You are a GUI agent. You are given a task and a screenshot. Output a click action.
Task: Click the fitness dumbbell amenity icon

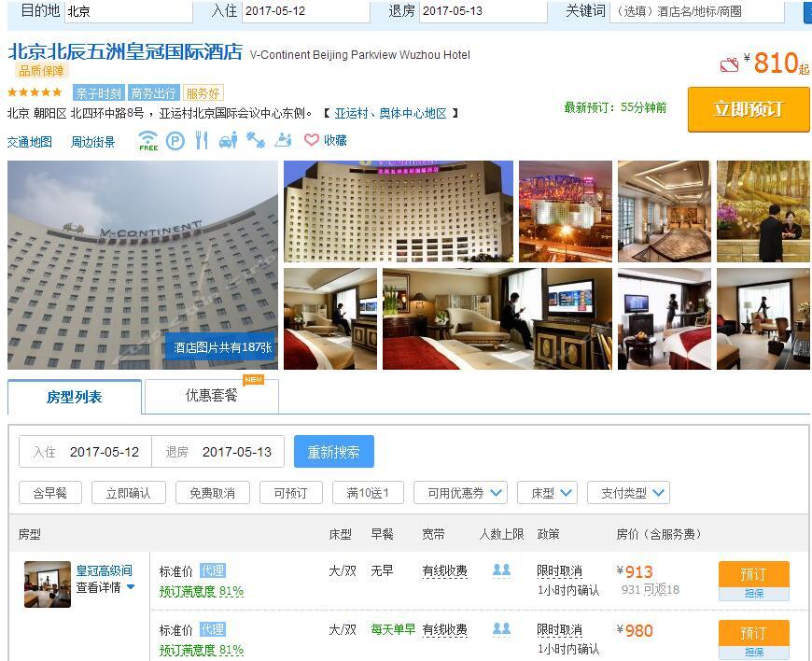click(256, 140)
